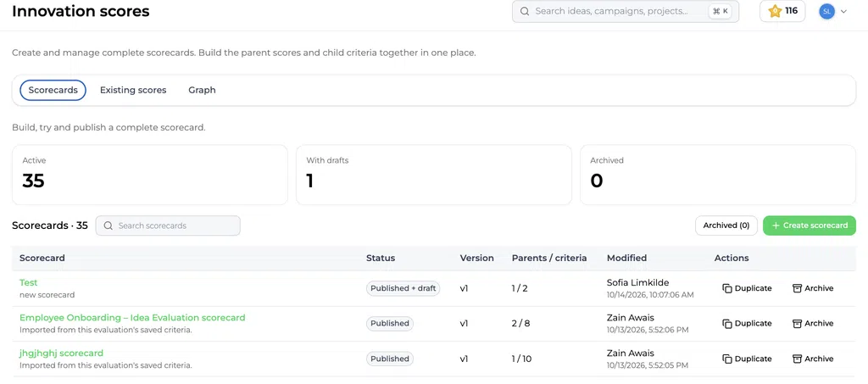This screenshot has height=384, width=868.
Task: Click Duplicate icon for Test scorecard
Action: [x=727, y=288]
